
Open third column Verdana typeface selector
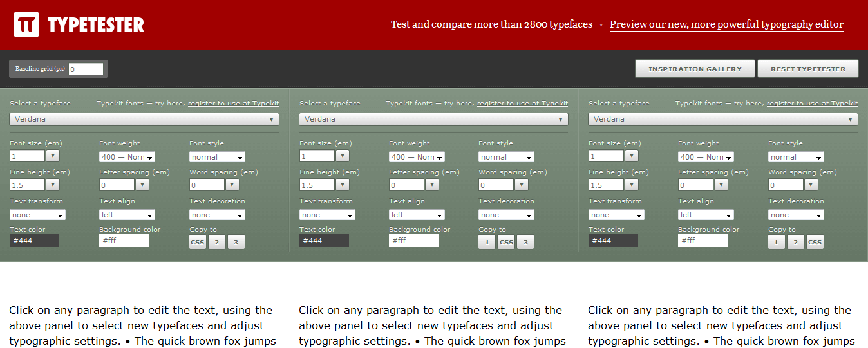click(723, 119)
